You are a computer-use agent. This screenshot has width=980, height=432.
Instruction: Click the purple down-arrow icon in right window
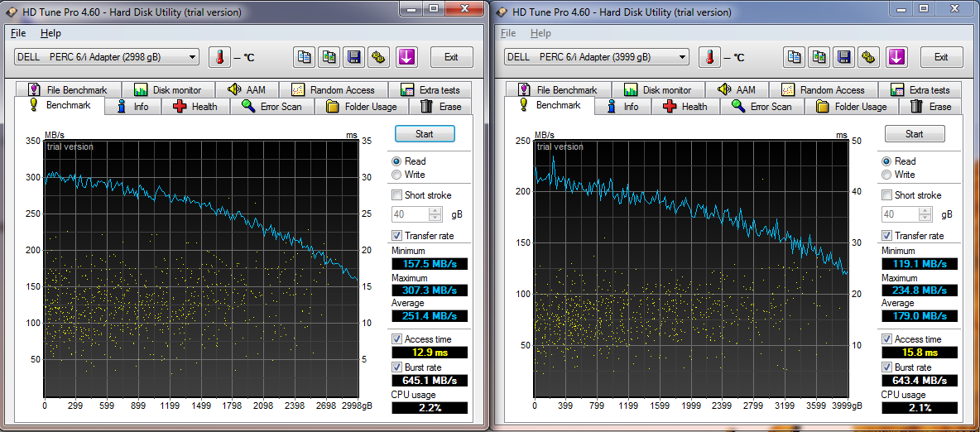896,57
